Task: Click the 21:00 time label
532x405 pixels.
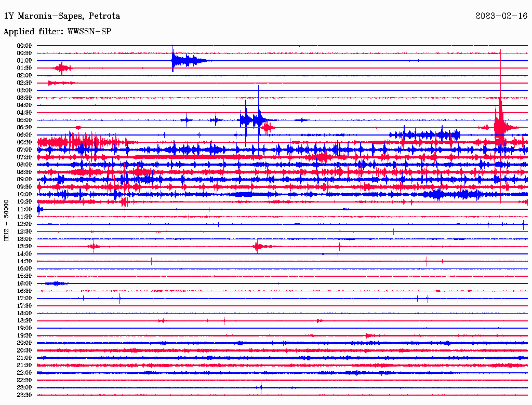Action: (24, 358)
